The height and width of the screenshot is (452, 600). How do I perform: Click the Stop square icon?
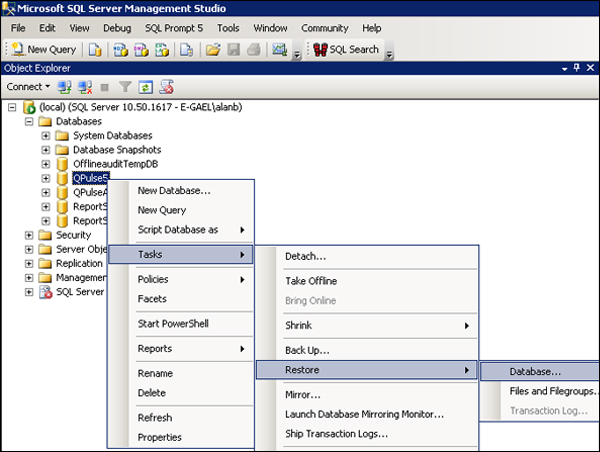104,88
